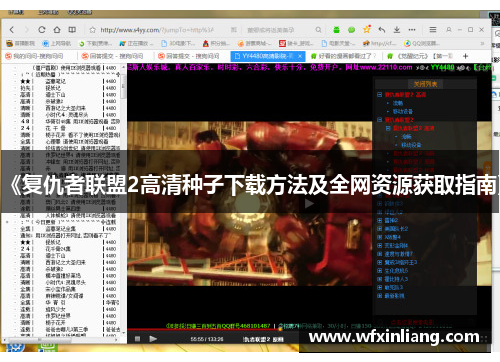This screenshot has height=362, width=500.
Task: Show more bookmarks with double chevron
Action: click(482, 43)
